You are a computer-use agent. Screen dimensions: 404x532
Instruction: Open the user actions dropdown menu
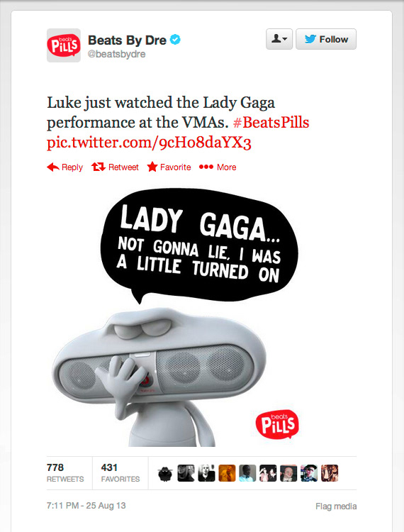tap(279, 39)
